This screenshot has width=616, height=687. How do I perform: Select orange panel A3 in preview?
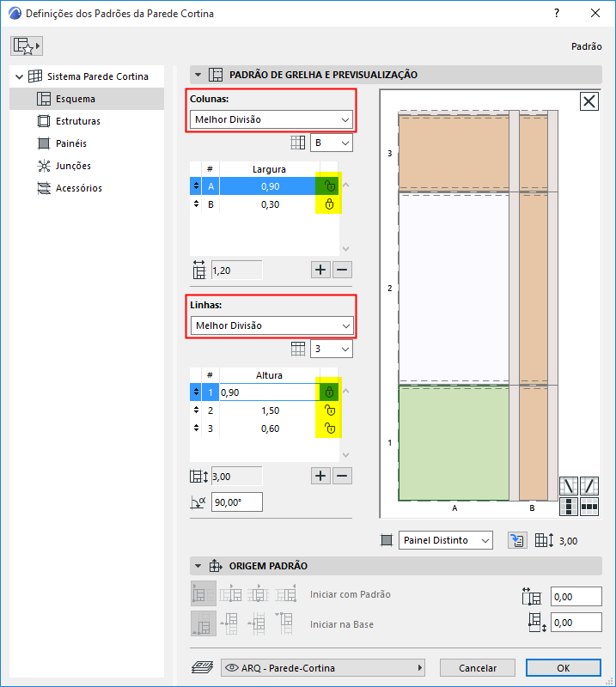point(454,152)
